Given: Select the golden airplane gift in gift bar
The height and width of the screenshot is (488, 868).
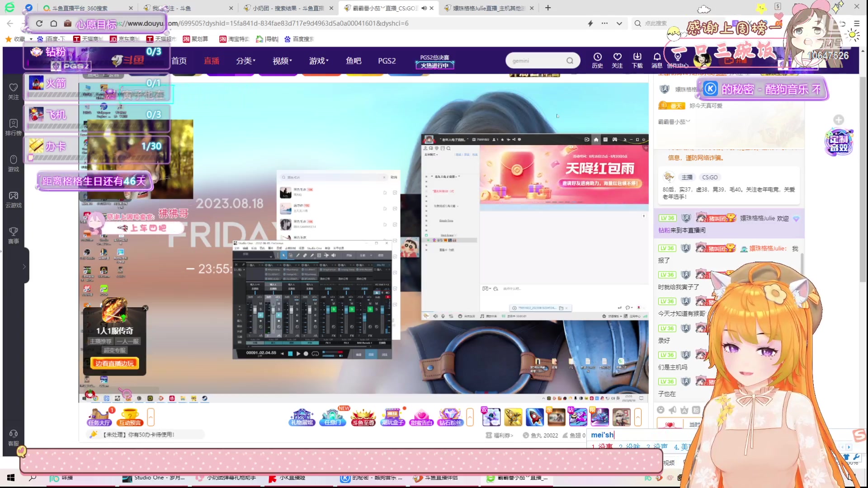Looking at the screenshot, I should pyautogui.click(x=513, y=417).
